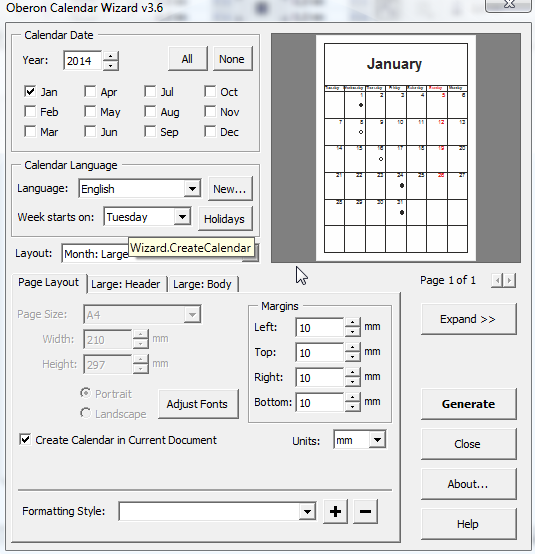The image size is (535, 554).
Task: Increase the Top margin value
Action: (352, 347)
